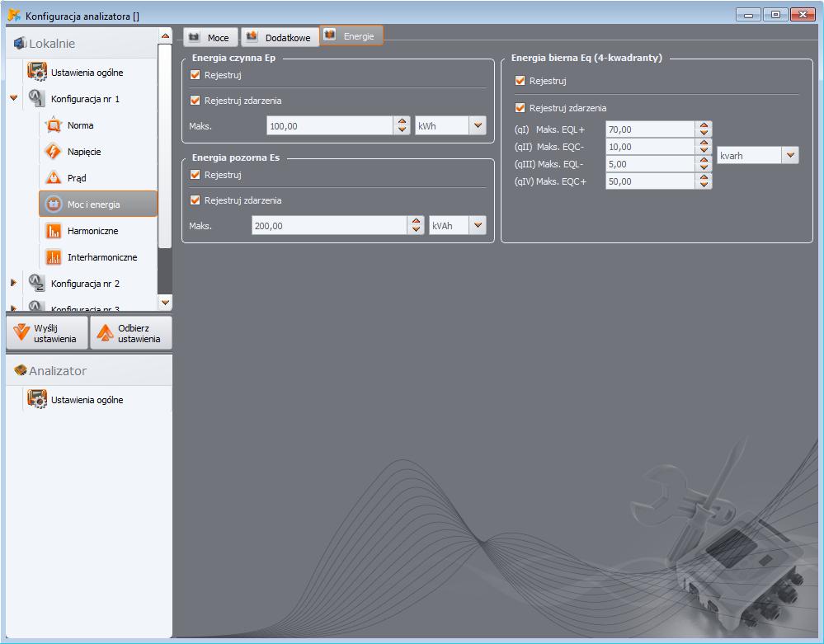Click the Wyślij ustawienia down-arrow icon
Image resolution: width=824 pixels, height=644 pixels.
pyautogui.click(x=21, y=332)
